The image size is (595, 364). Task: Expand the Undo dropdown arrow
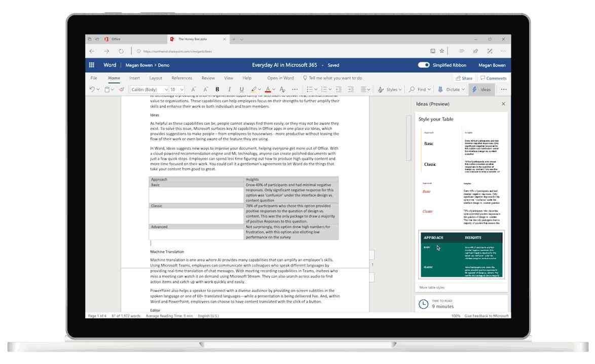coord(98,90)
